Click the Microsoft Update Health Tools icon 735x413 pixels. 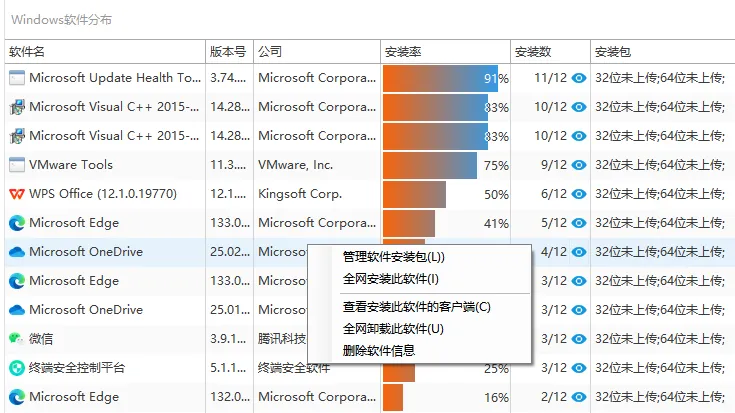click(x=17, y=78)
